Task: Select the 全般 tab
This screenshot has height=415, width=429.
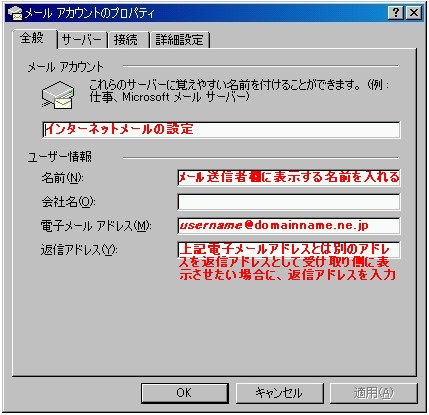Action: point(34,39)
